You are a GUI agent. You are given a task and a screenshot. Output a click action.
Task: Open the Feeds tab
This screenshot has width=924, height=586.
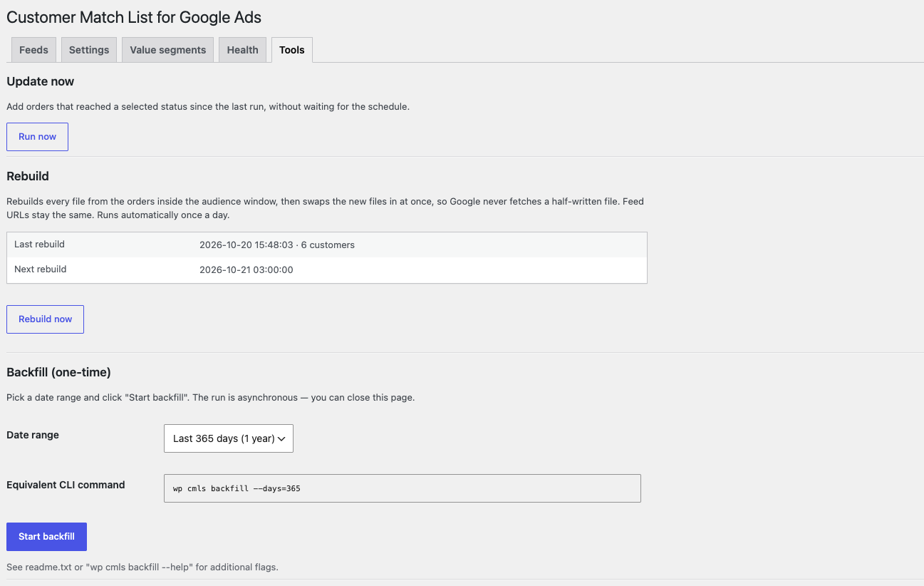[33, 50]
